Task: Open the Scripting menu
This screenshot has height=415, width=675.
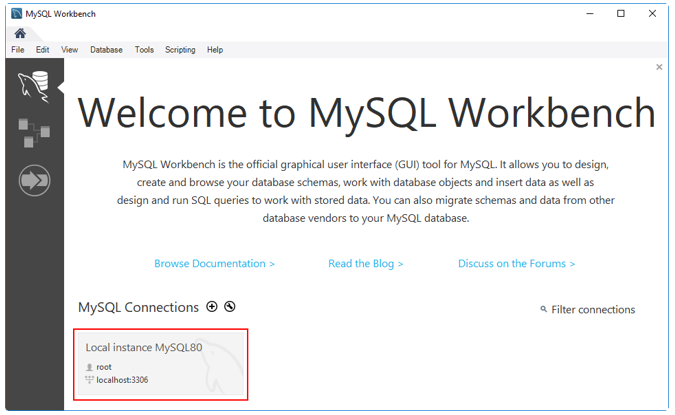Action: (180, 50)
